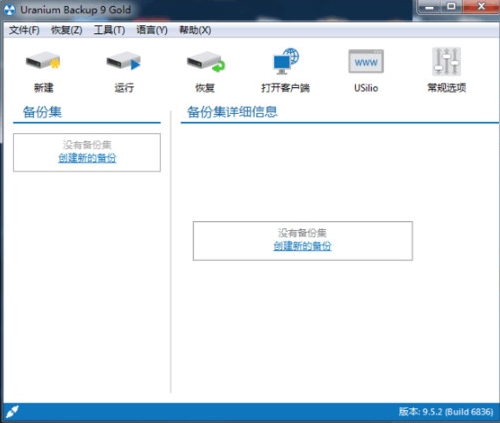
Task: Click the 新建 new backup drive icon
Action: (43, 61)
